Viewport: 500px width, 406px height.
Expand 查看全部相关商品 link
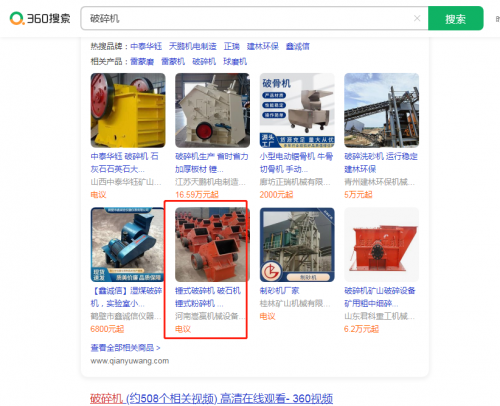[x=125, y=348]
